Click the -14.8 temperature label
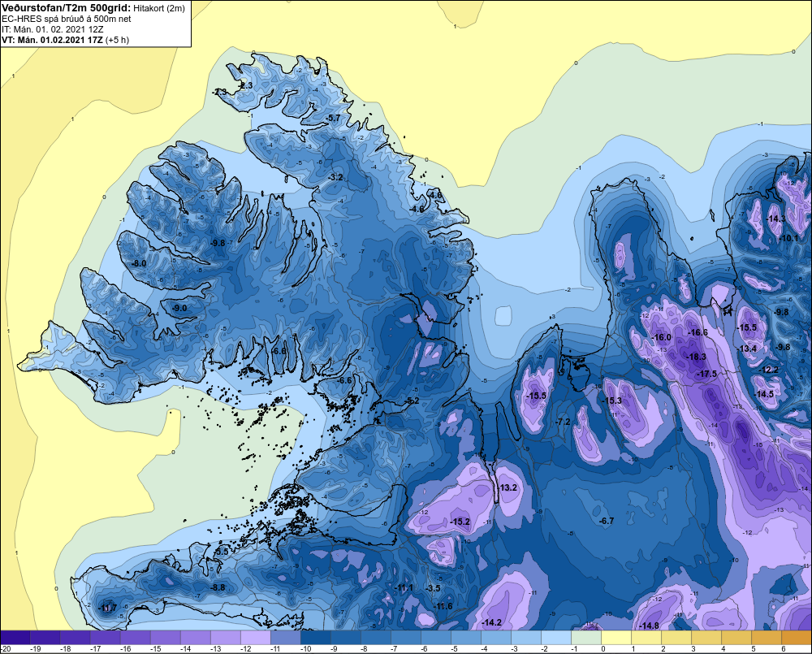The image size is (812, 654). click(648, 626)
